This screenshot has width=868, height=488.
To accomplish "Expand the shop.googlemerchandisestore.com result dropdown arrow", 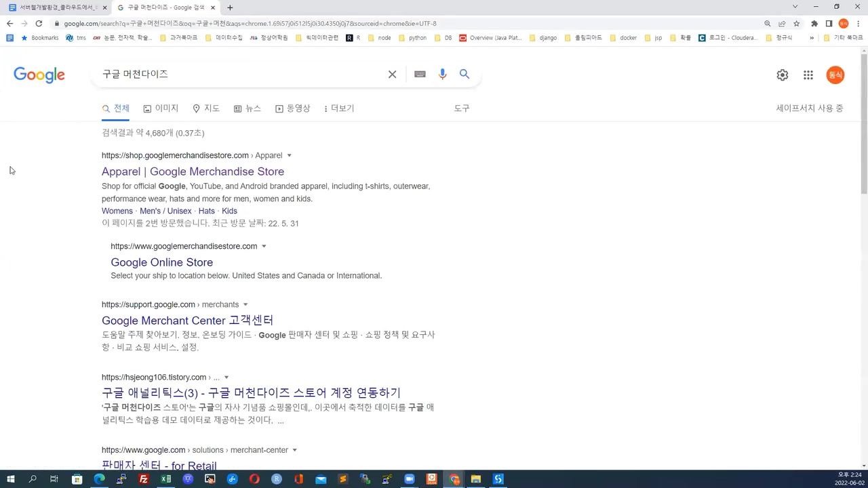I will [289, 155].
